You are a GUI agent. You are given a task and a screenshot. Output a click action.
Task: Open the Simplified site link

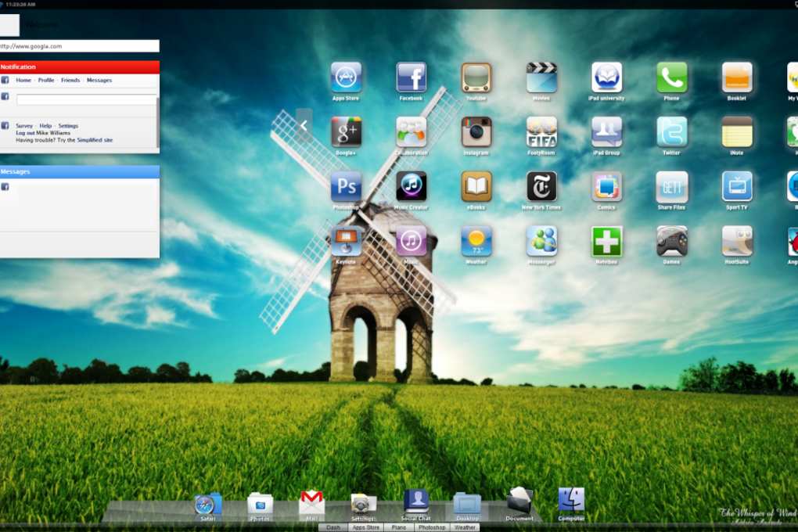95,140
